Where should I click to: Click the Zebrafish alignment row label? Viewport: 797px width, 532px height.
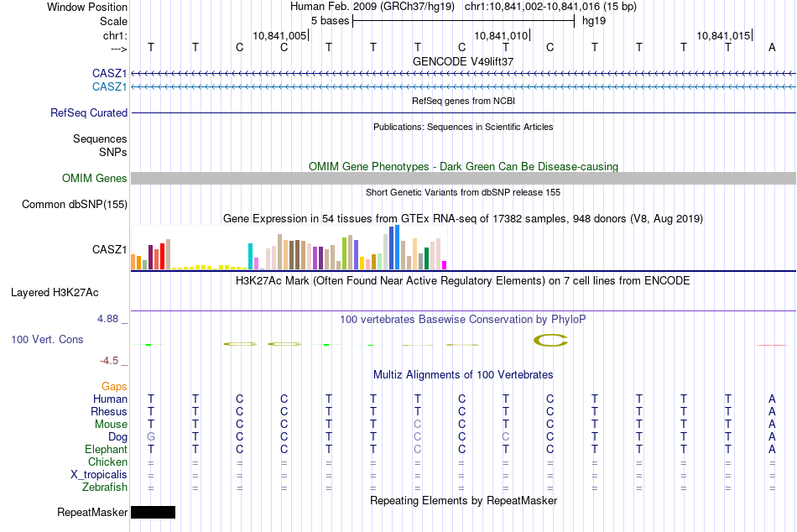click(105, 487)
